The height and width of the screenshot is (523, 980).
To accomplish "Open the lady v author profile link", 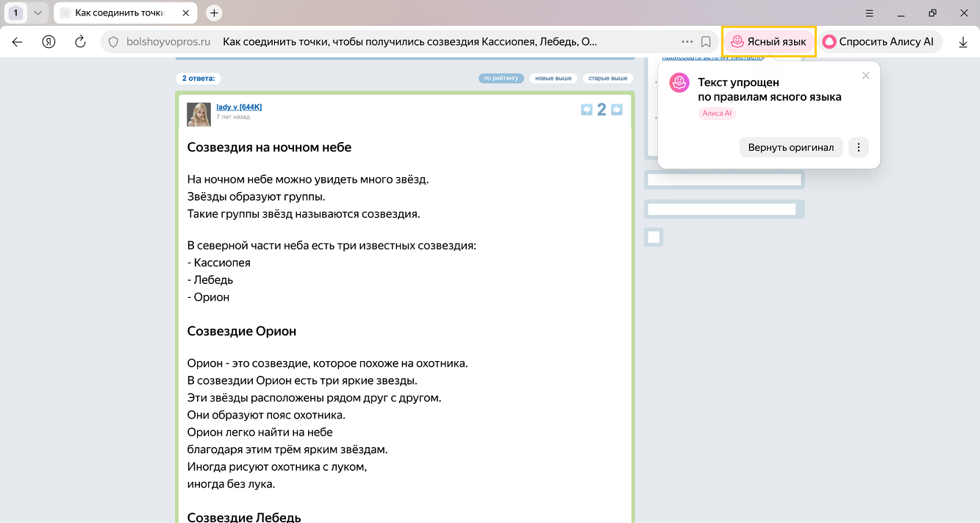I will tap(239, 107).
